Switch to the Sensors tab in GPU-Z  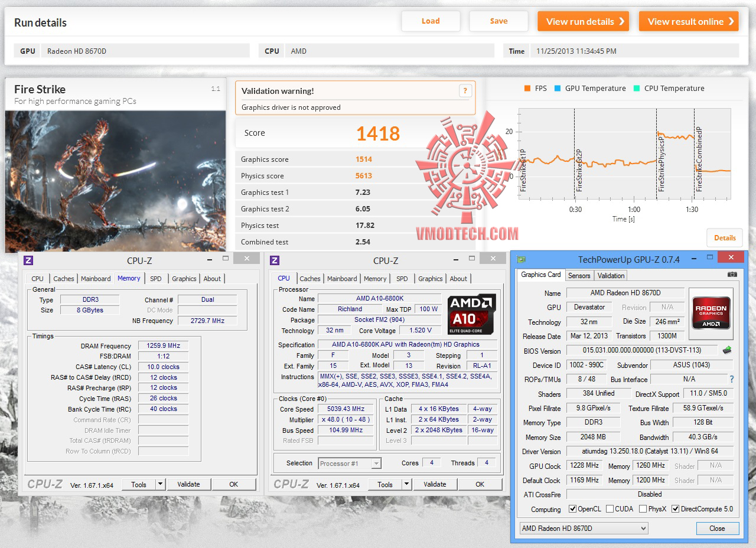(579, 276)
